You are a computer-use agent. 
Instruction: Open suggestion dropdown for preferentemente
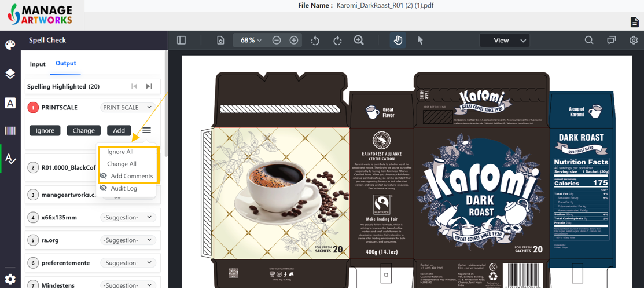[128, 262]
